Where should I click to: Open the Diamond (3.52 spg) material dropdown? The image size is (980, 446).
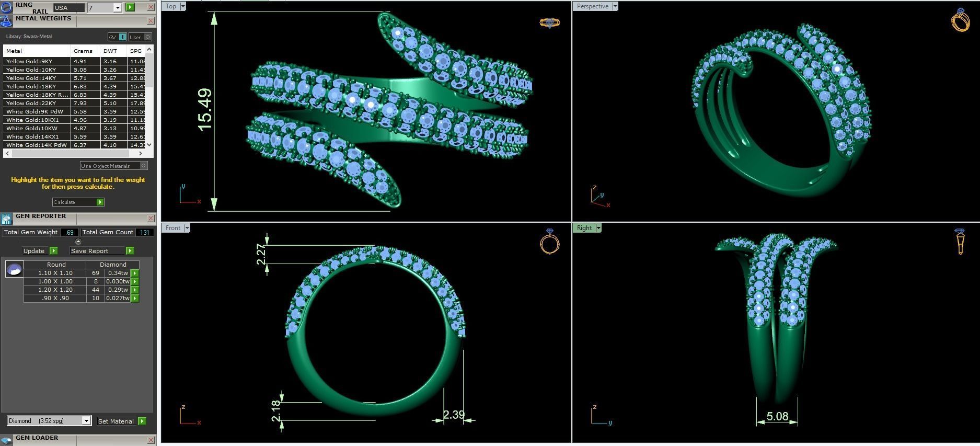pos(86,421)
